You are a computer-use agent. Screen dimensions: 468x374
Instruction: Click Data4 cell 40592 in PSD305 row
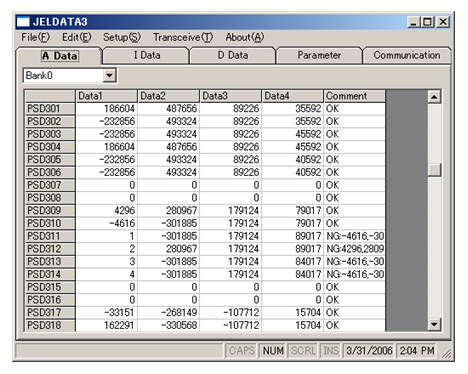pos(293,160)
